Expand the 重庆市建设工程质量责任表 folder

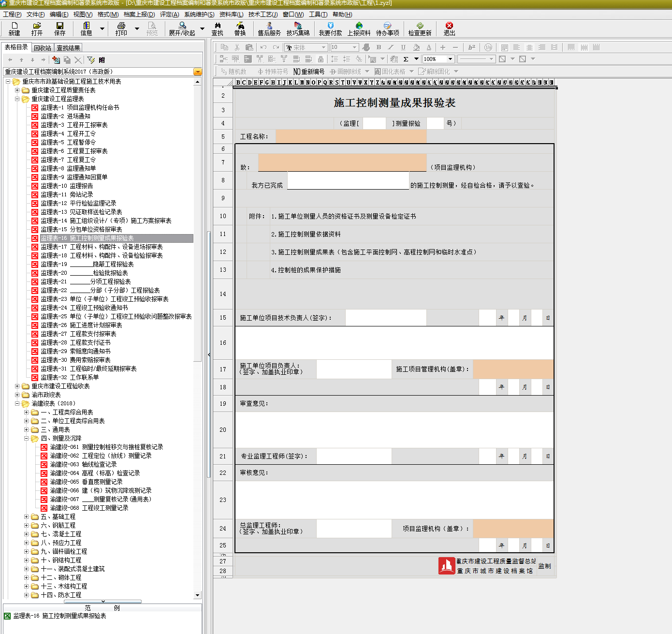[17, 90]
